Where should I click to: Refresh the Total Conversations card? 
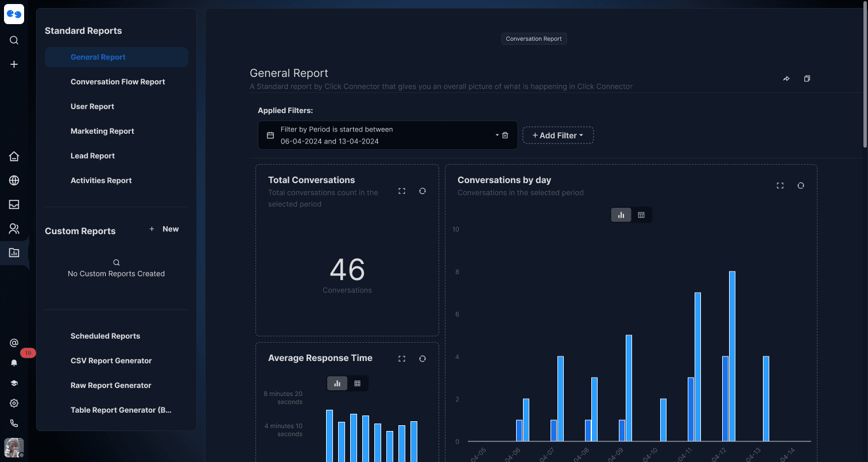(423, 191)
